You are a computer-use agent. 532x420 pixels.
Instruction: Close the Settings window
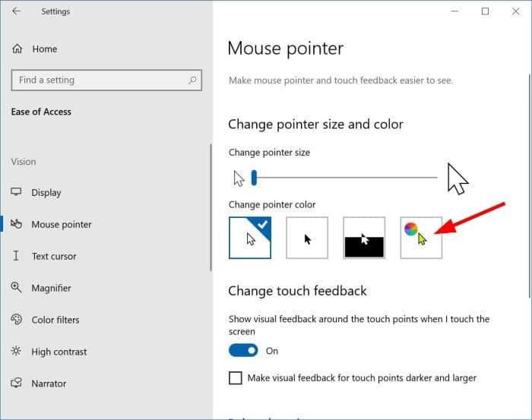click(516, 11)
